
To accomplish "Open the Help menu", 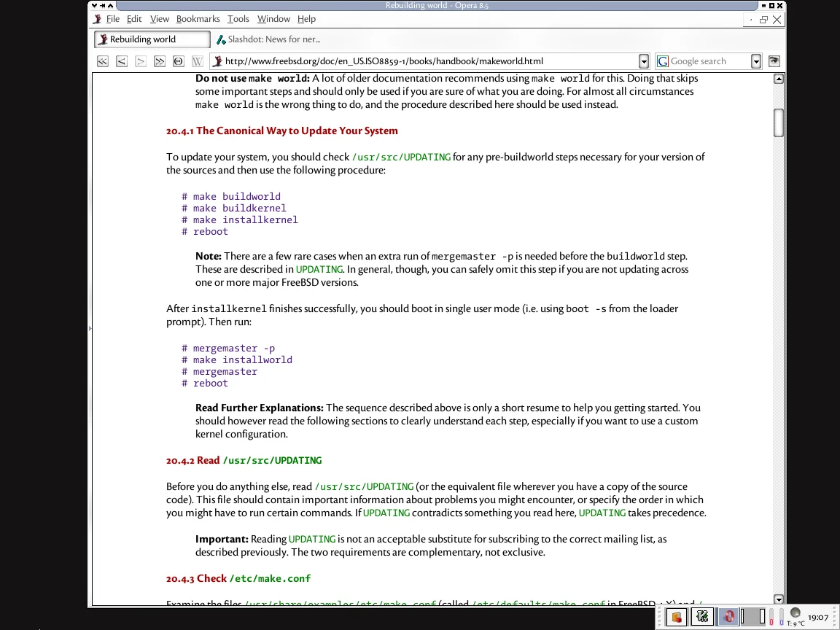I will point(306,19).
